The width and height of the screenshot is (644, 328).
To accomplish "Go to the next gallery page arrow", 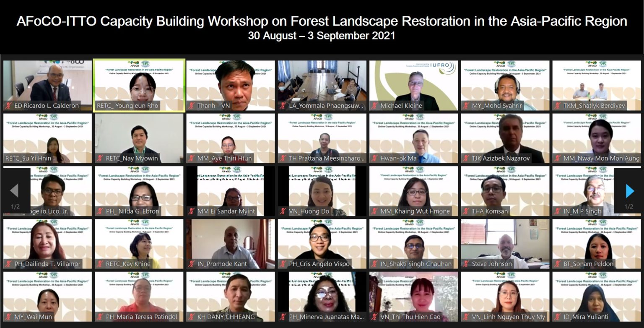I will [x=629, y=191].
